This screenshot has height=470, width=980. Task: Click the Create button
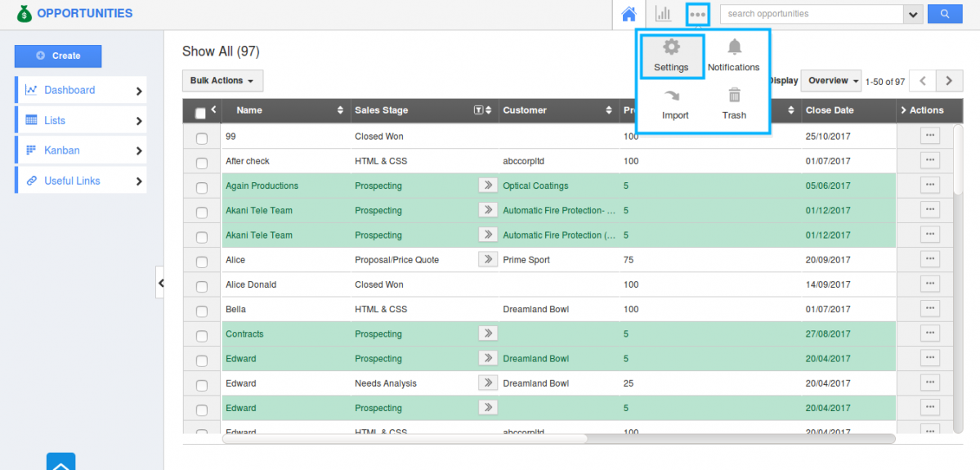point(58,56)
